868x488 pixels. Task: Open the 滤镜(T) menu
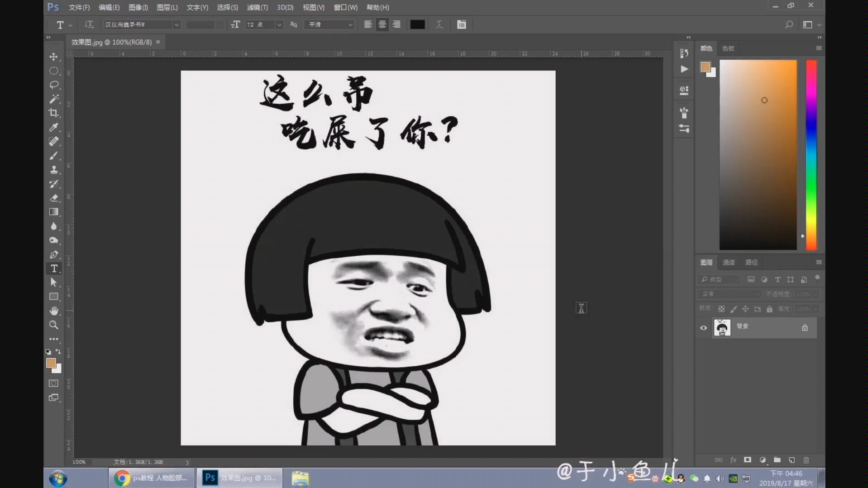[257, 7]
